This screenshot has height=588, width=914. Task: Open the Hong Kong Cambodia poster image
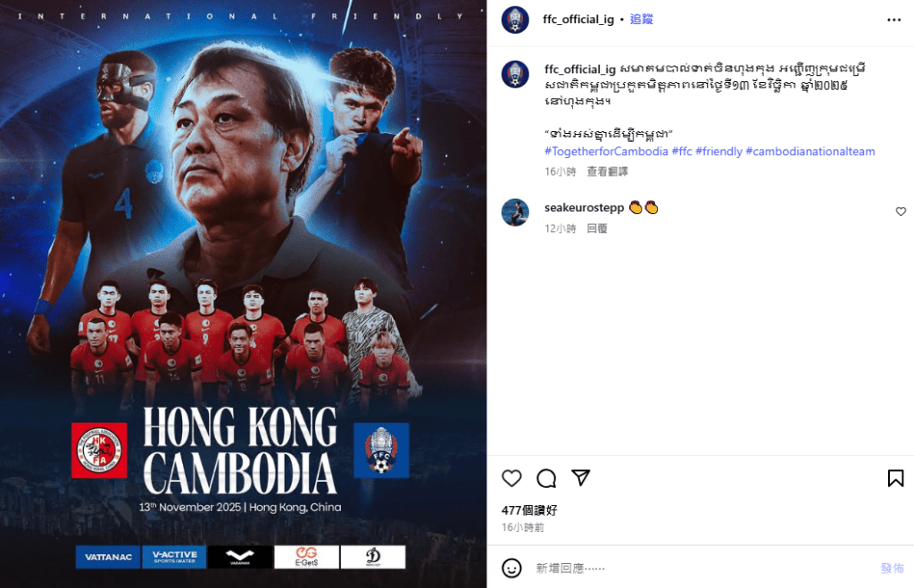(243, 294)
